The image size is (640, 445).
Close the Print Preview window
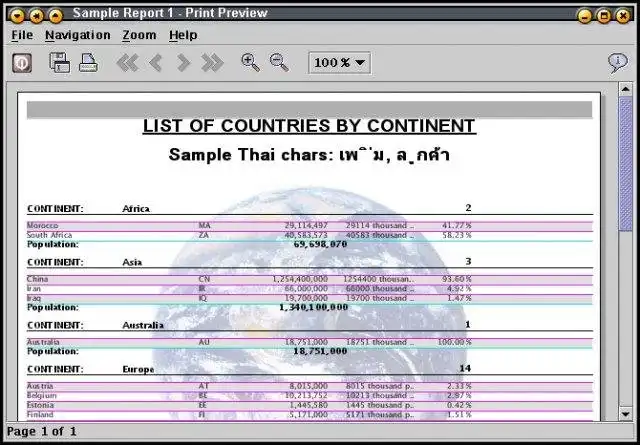pyautogui.click(x=622, y=16)
